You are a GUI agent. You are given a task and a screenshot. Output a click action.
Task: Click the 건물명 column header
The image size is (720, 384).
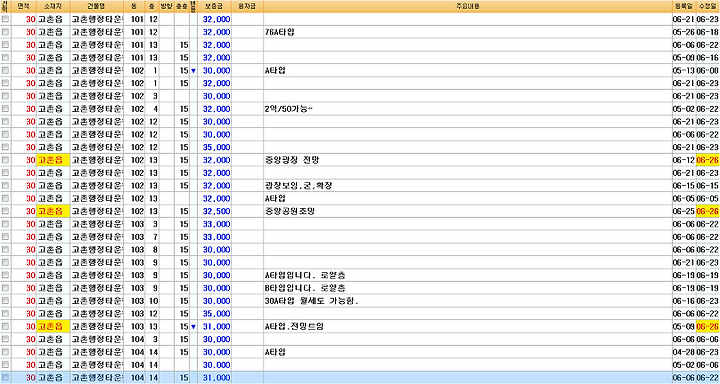pos(96,6)
